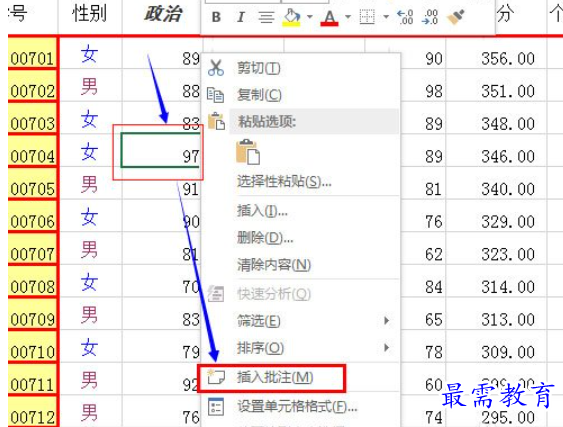Open the 排序(O) submenu
This screenshot has width=563, height=427.
click(260, 348)
